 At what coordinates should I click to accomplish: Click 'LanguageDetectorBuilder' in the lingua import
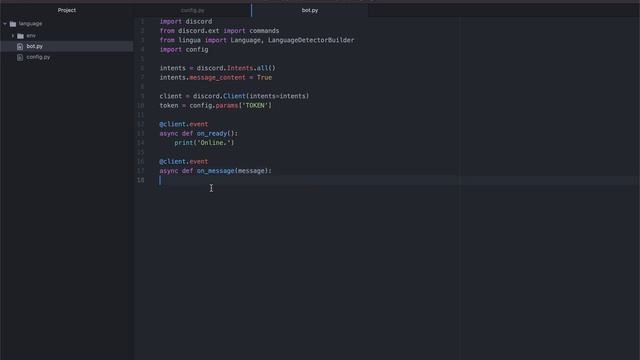311,40
